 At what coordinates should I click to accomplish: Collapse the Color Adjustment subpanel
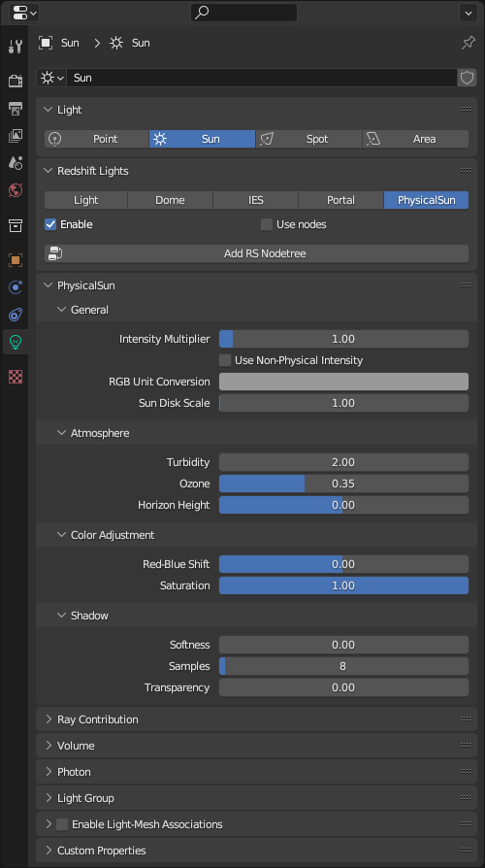[x=61, y=535]
